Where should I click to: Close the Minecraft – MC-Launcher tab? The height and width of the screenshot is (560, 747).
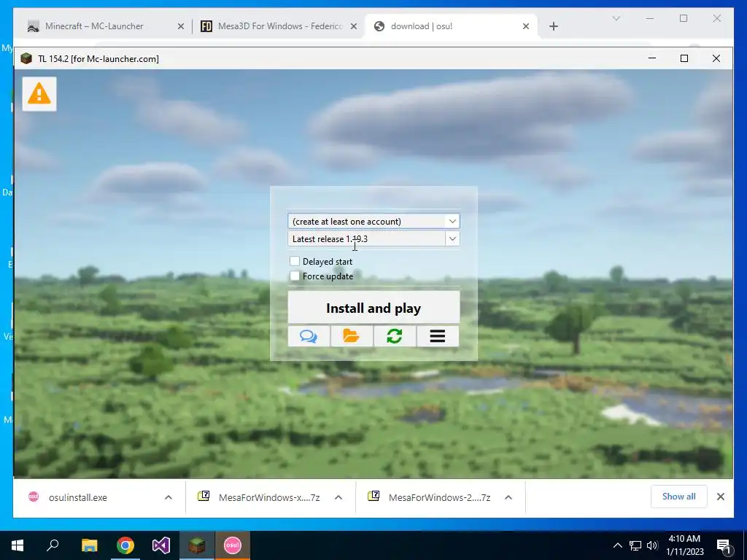click(x=181, y=26)
